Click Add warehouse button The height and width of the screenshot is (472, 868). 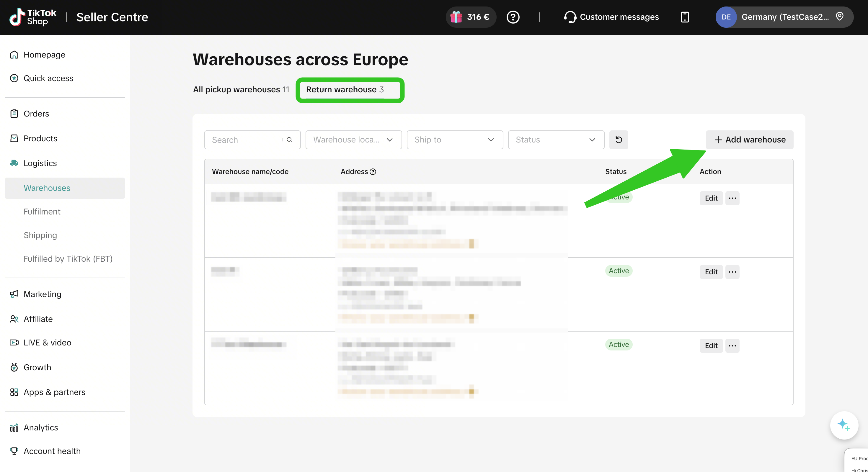tap(749, 140)
